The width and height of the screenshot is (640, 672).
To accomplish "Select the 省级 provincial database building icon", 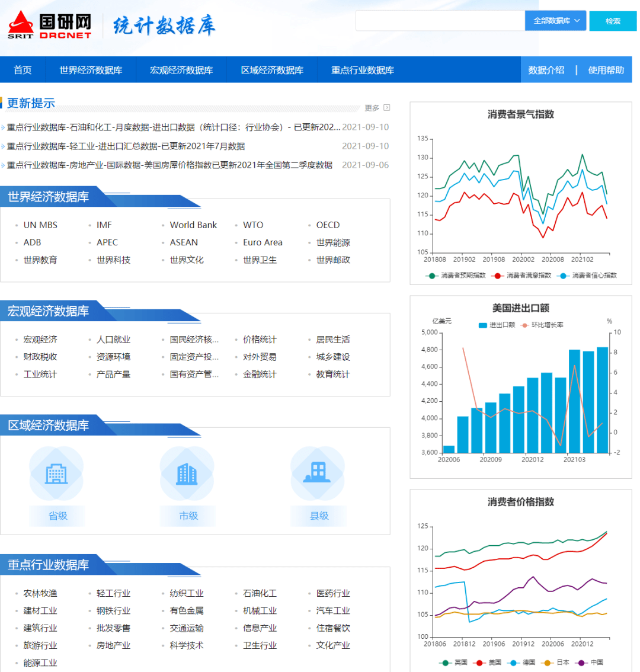I will click(56, 472).
